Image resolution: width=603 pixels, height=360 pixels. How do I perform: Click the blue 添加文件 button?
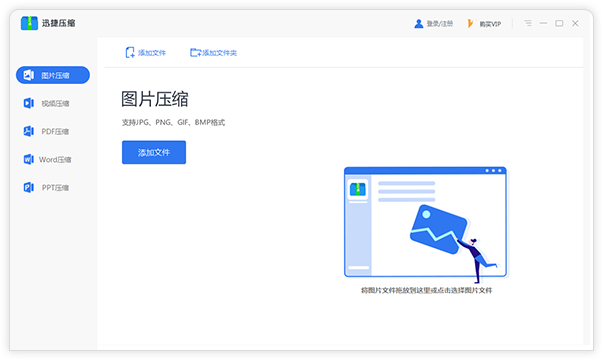154,152
